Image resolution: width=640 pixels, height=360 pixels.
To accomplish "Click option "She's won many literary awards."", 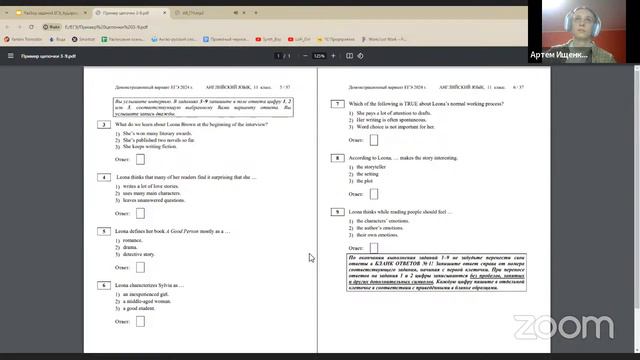I will [x=157, y=133].
